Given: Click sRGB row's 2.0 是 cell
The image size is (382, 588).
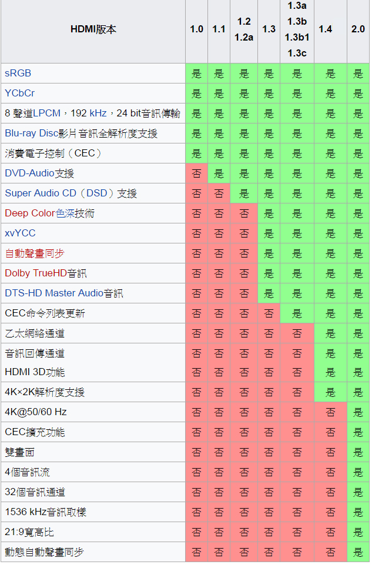Looking at the screenshot, I should (x=358, y=73).
